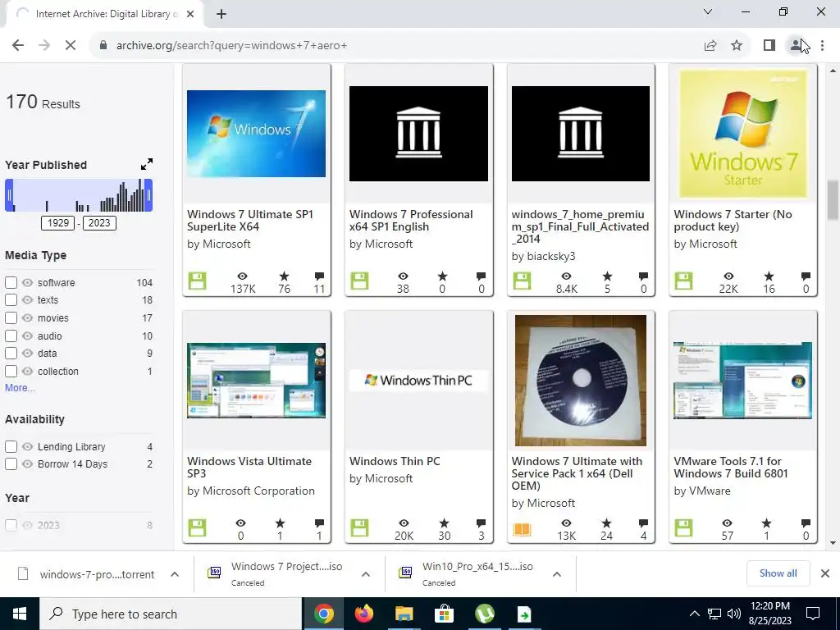Close the Internet Archive tab
This screenshot has width=840, height=630.
tap(190, 14)
